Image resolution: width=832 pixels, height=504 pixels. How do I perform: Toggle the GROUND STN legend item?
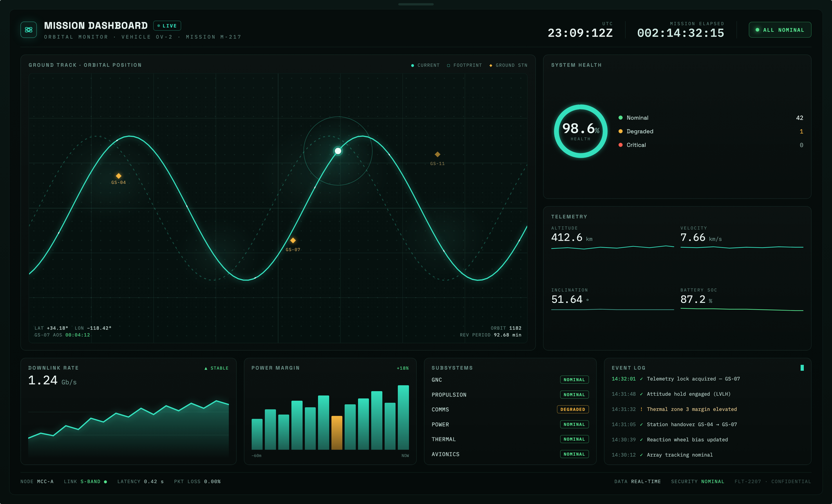[508, 65]
